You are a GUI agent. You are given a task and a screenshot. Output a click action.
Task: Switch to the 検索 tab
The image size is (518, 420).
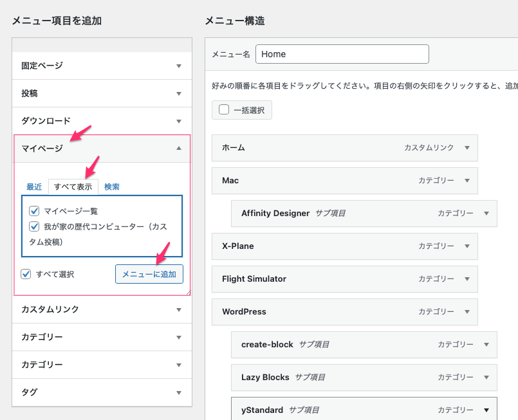click(112, 187)
